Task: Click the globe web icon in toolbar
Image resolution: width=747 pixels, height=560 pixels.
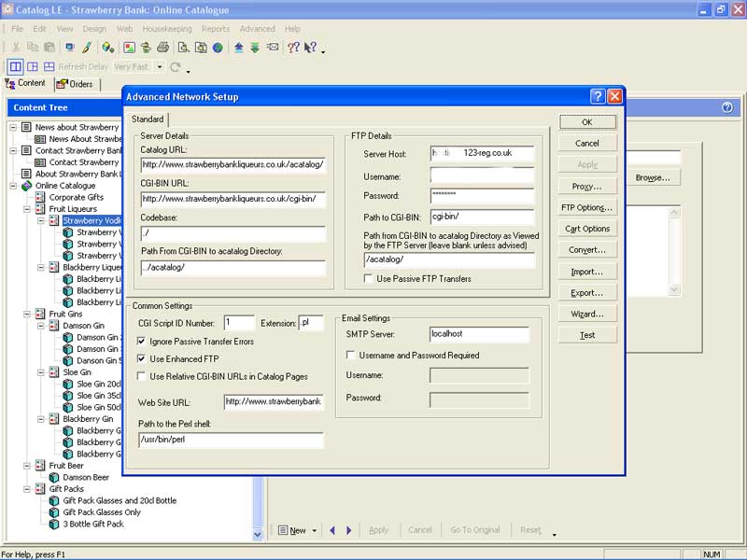Action: [x=218, y=48]
